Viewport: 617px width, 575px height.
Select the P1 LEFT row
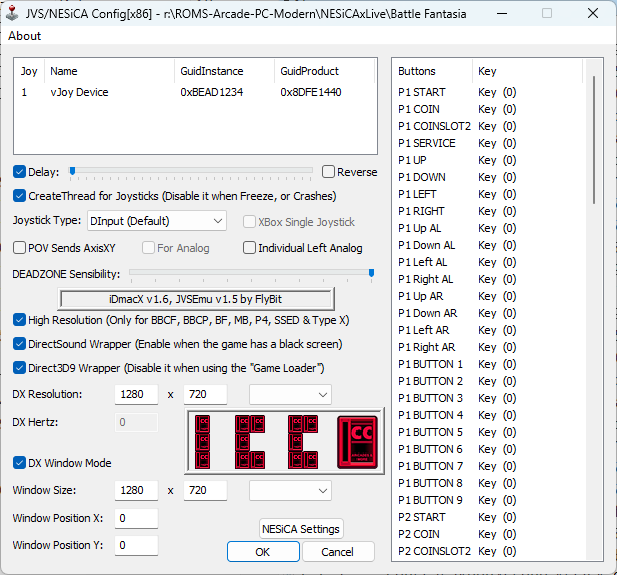click(x=488, y=194)
